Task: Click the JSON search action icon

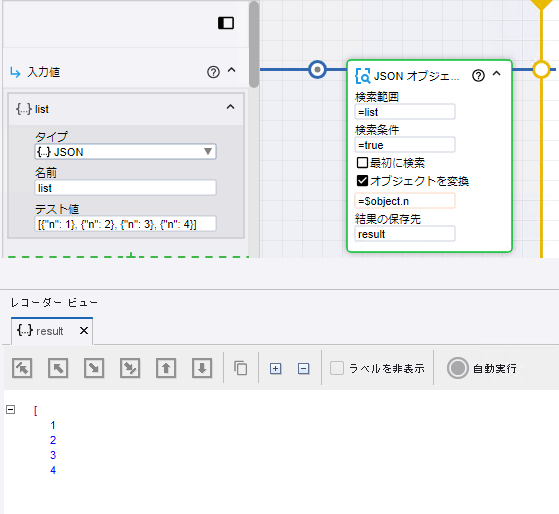Action: [363, 76]
